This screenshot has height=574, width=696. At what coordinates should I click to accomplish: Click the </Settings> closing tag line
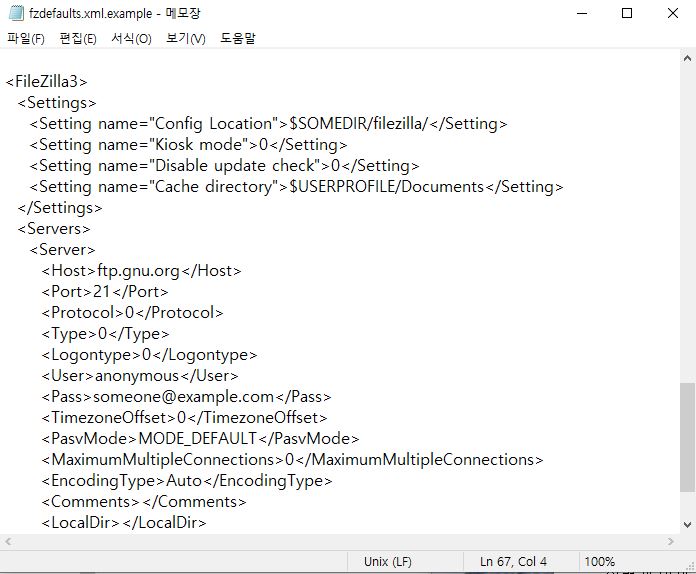tap(60, 207)
